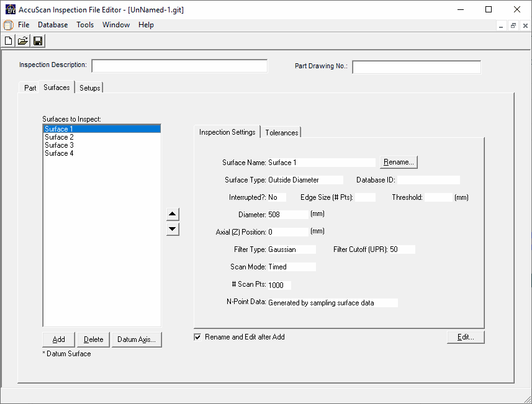Image resolution: width=532 pixels, height=404 pixels.
Task: Minimize the inner document window
Action: 502,25
